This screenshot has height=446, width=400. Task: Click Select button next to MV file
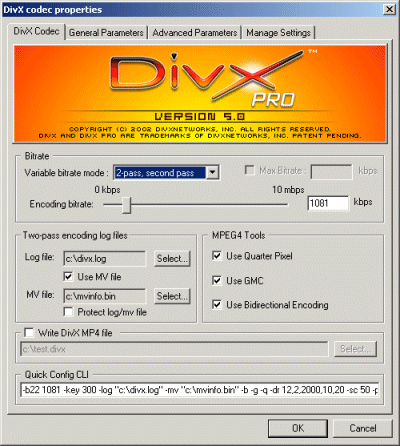[172, 296]
